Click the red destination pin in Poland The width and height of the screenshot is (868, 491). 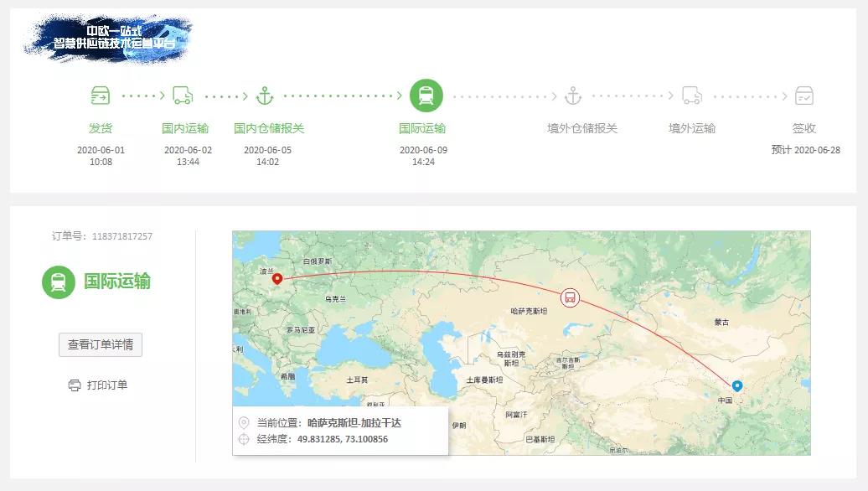[x=277, y=279]
